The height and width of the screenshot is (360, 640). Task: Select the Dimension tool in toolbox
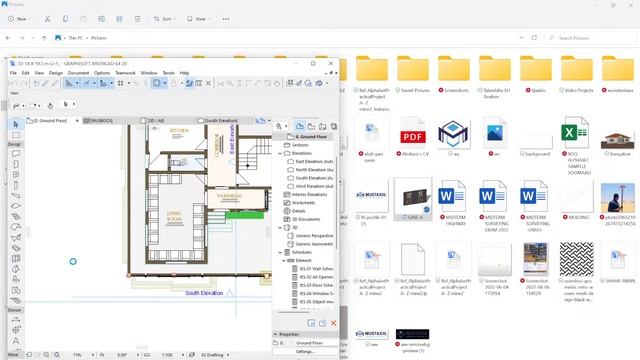click(x=16, y=319)
